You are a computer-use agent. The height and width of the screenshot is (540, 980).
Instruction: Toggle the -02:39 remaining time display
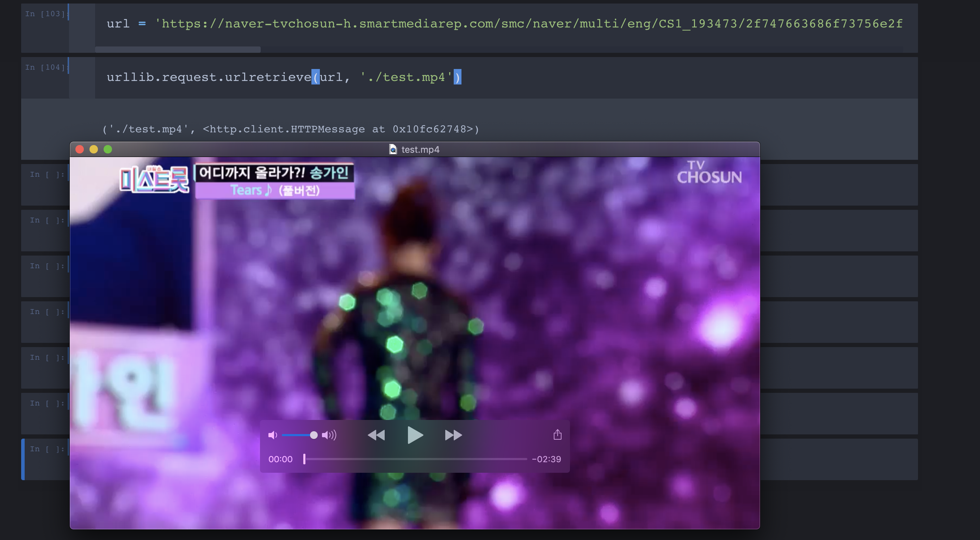pos(546,459)
